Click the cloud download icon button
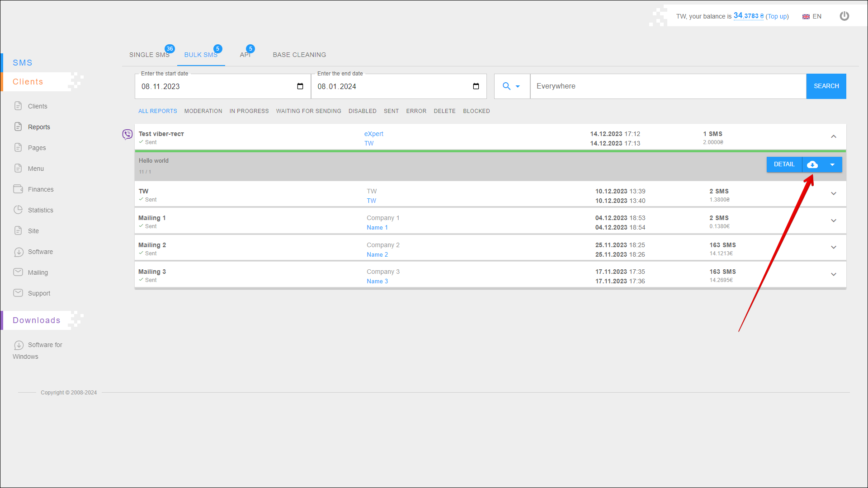This screenshot has height=488, width=868. pyautogui.click(x=812, y=164)
